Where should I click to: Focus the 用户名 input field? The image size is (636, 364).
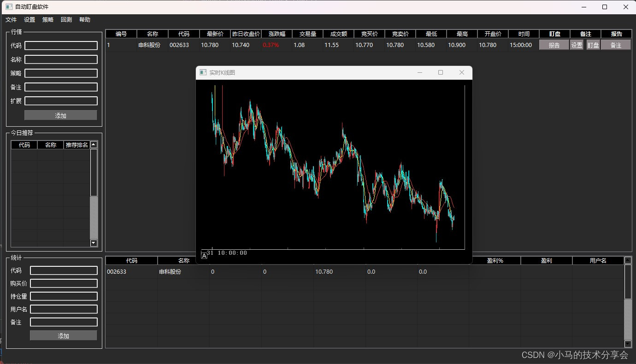click(x=64, y=309)
